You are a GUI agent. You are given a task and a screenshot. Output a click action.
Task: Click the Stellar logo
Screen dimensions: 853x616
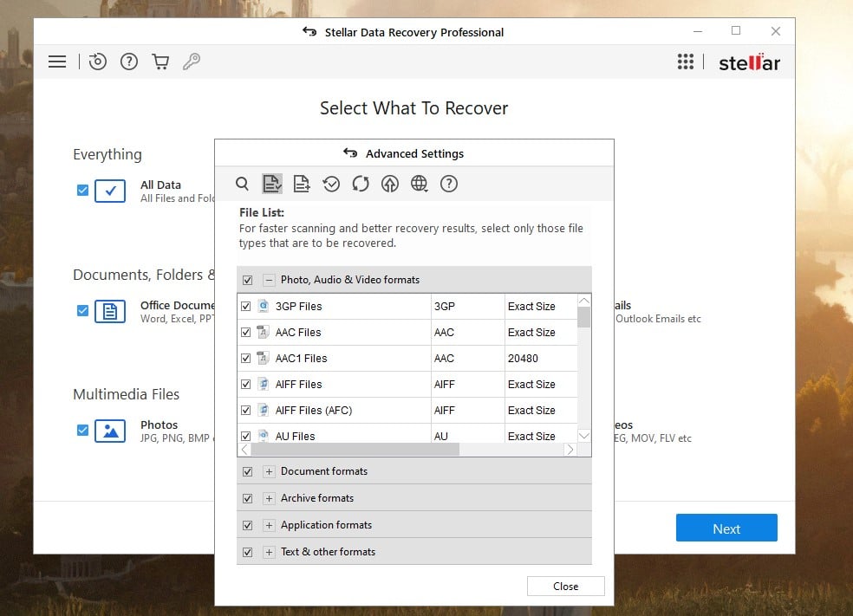click(x=750, y=62)
